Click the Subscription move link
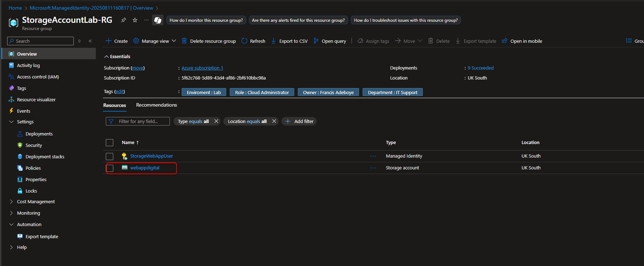Image resolution: width=644 pixels, height=266 pixels. [x=138, y=68]
